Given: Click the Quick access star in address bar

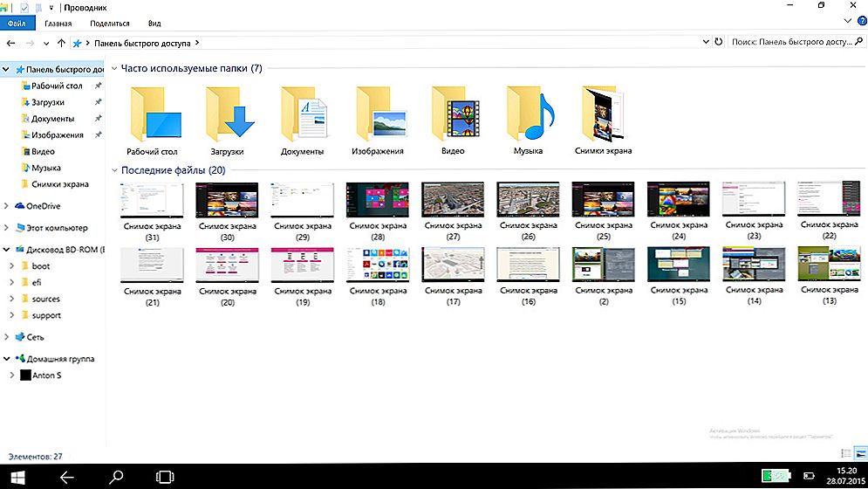Looking at the screenshot, I should point(77,43).
